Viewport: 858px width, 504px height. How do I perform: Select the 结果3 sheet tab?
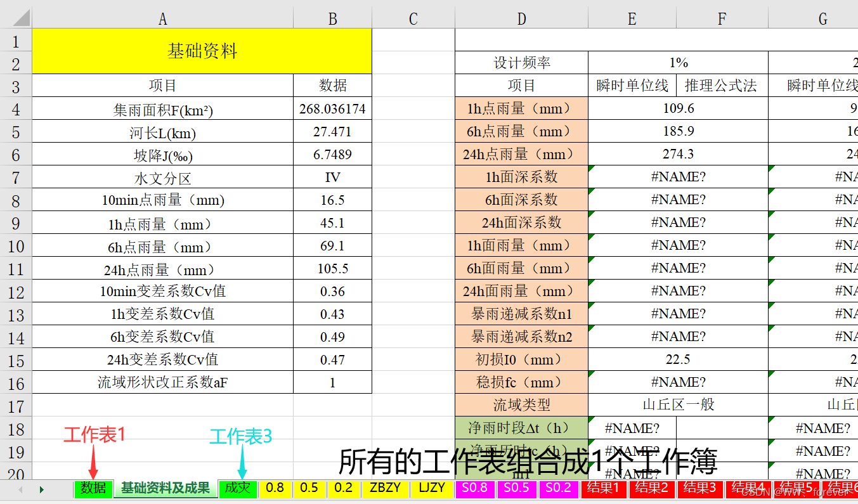pyautogui.click(x=700, y=489)
